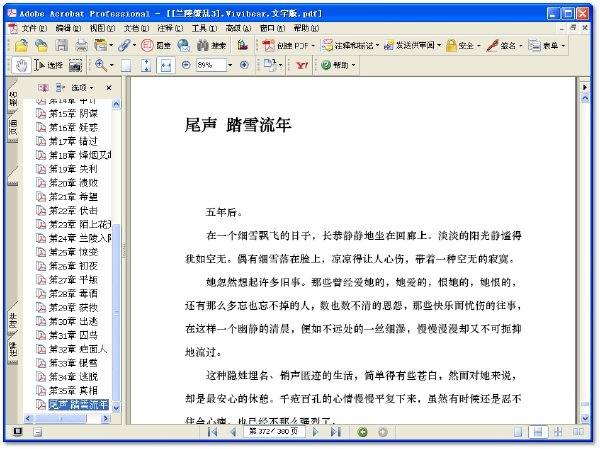Click the zoom out minus button

186,65
